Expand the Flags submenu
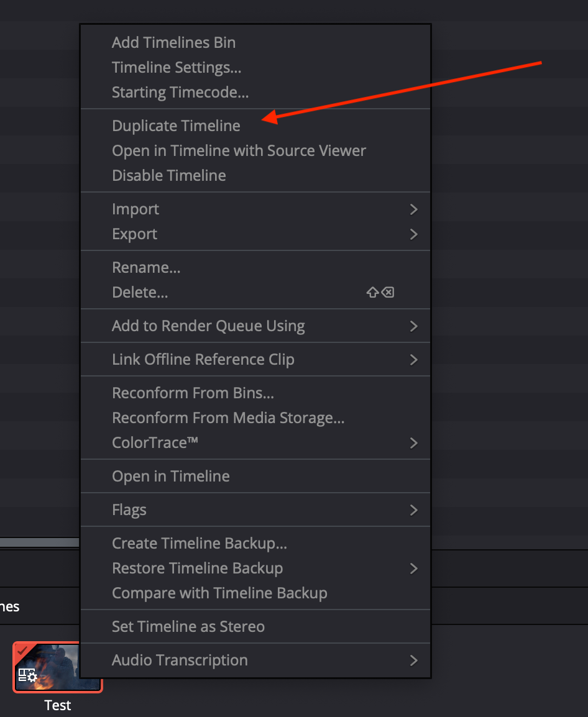Viewport: 588px width, 717px height. tap(255, 510)
